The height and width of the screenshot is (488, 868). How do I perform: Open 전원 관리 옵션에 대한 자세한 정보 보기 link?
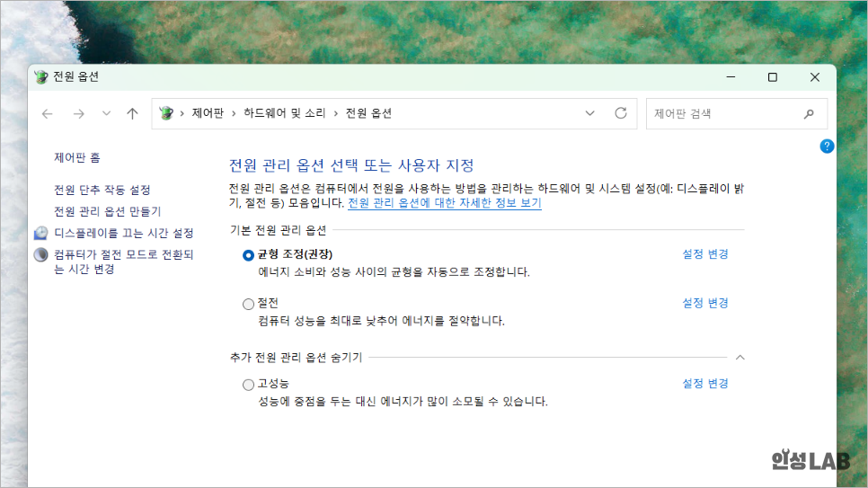click(x=445, y=203)
